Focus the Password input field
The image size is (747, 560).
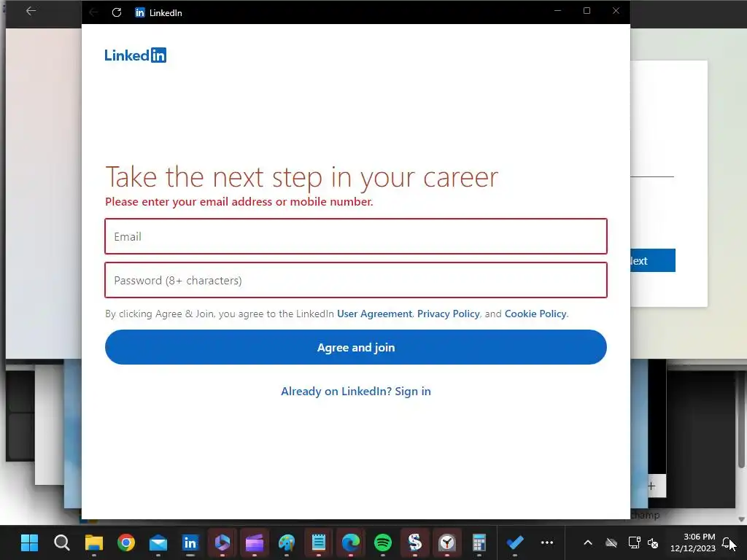coord(356,280)
